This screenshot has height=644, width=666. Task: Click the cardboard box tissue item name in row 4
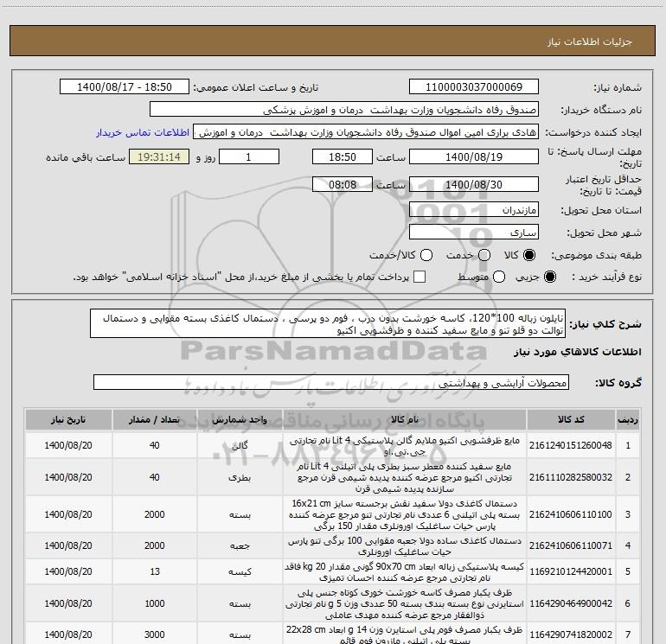(x=405, y=546)
